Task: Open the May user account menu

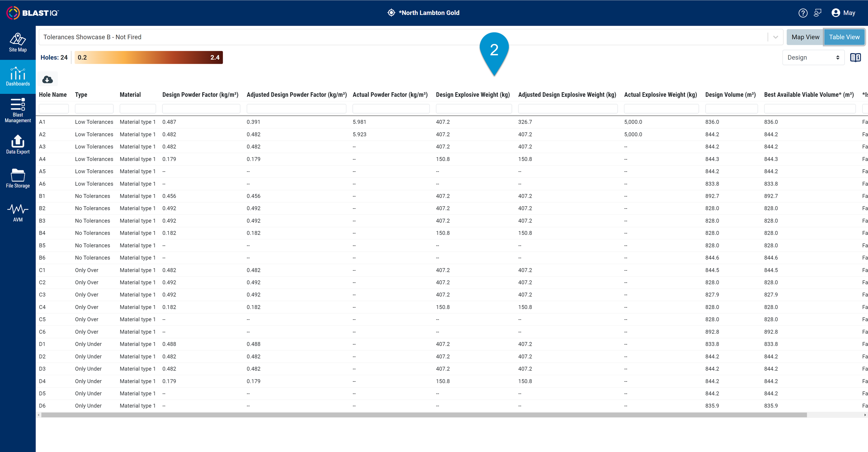Action: 843,13
